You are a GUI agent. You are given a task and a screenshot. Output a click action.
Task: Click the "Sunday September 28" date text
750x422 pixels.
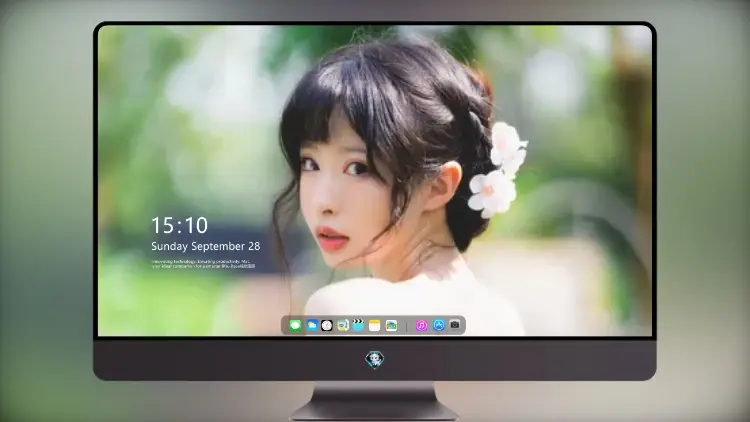pyautogui.click(x=206, y=246)
